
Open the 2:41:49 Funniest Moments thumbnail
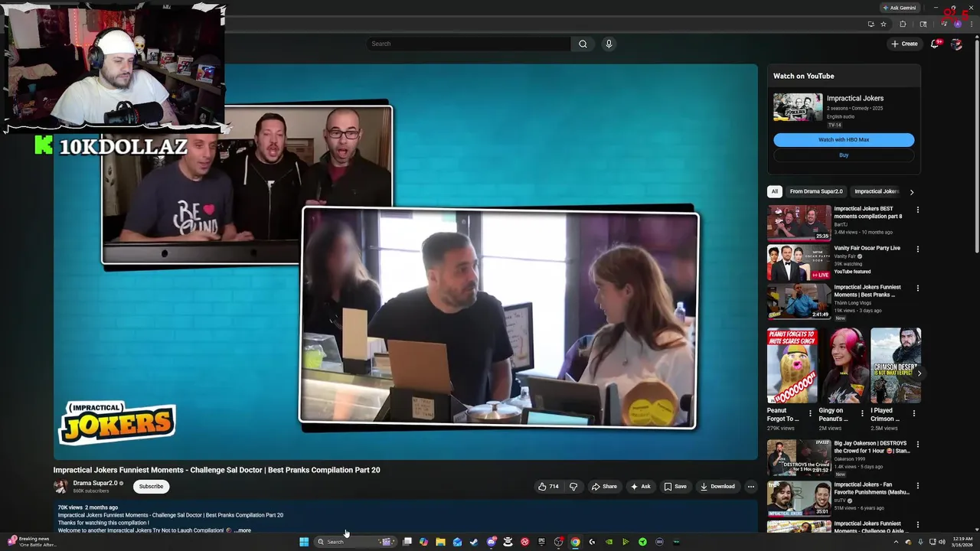pyautogui.click(x=799, y=302)
